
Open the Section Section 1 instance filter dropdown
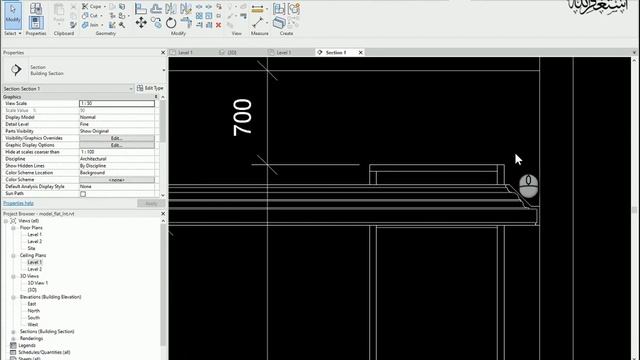tap(131, 89)
